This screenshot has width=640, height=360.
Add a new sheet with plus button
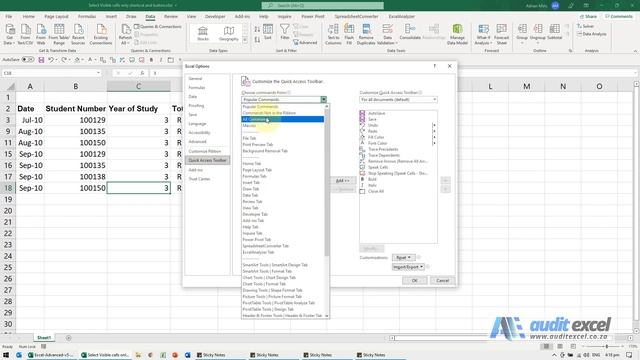click(69, 338)
